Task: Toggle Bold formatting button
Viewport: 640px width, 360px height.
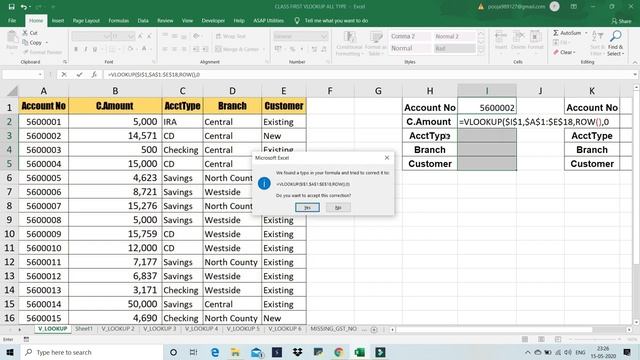Action: [x=76, y=49]
